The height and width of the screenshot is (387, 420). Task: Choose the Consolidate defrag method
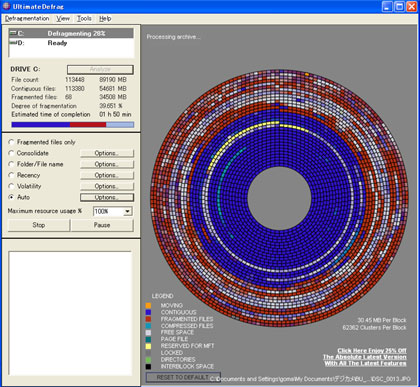(x=11, y=153)
